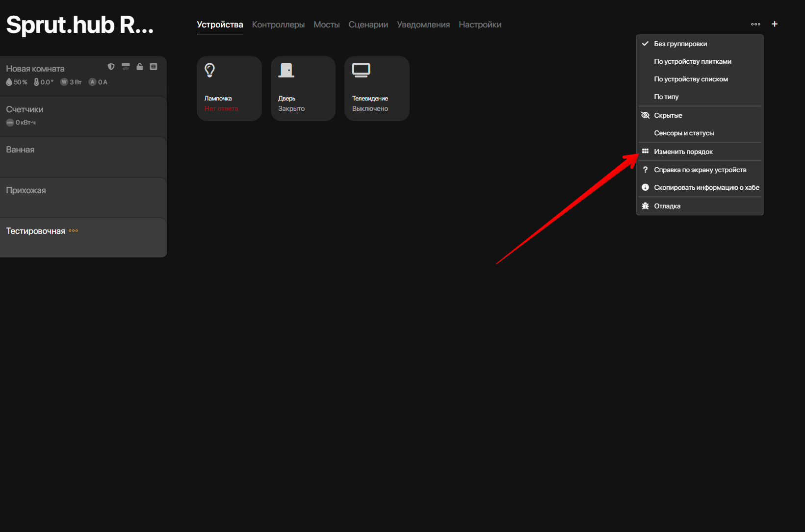Show hidden devices via Скрытые
Image resolution: width=805 pixels, height=532 pixels.
pos(668,115)
